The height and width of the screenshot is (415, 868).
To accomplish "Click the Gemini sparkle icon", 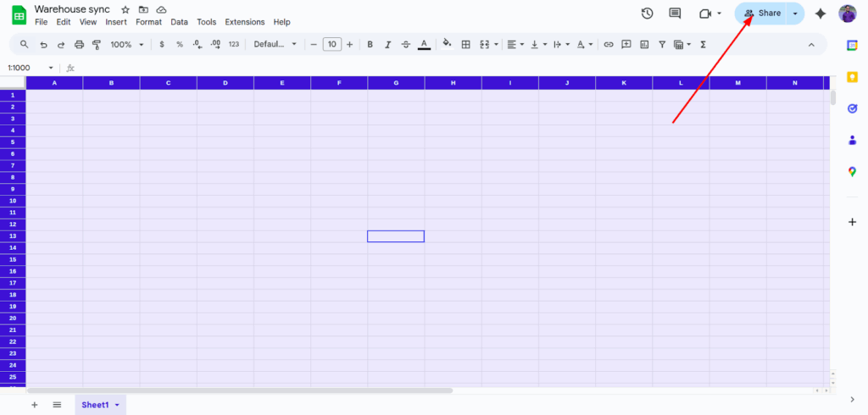I will [820, 14].
